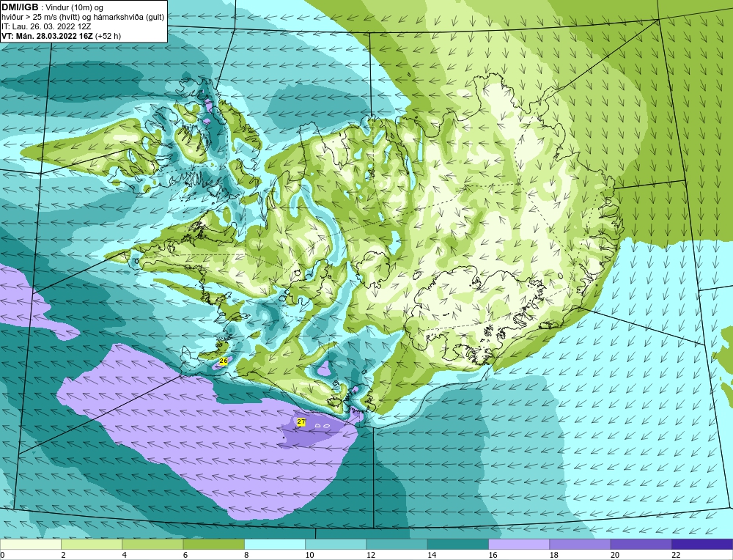Image resolution: width=733 pixels, height=560 pixels.
Task: Click the legend value 8 label
Action: 246,555
